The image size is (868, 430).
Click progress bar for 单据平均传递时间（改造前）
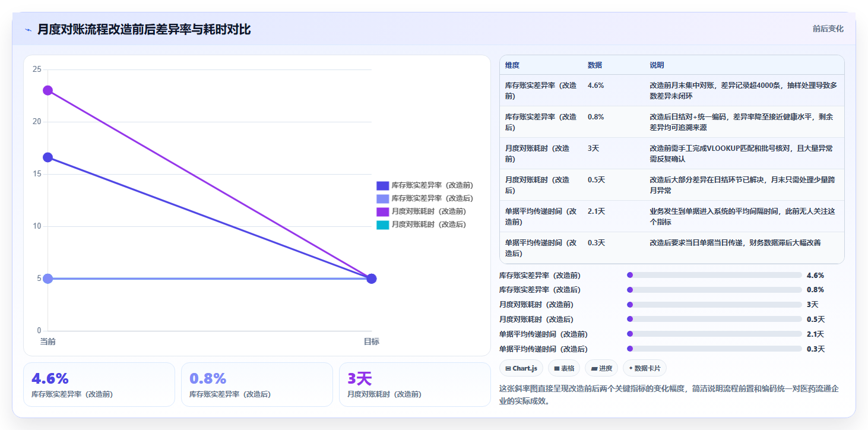point(714,334)
